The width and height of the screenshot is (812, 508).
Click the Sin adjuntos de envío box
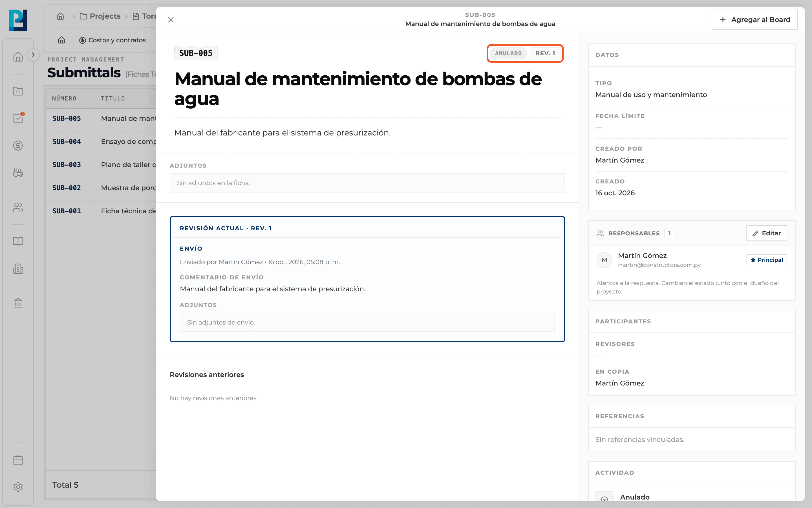click(x=367, y=323)
